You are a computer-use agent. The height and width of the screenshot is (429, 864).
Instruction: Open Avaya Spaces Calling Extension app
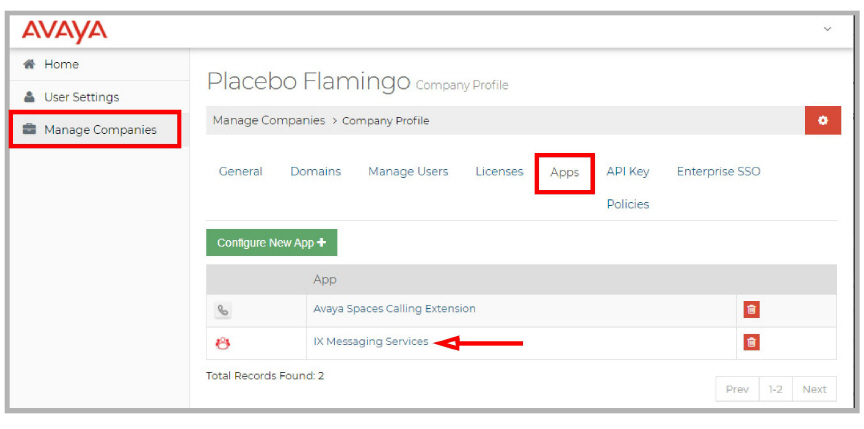coord(395,308)
